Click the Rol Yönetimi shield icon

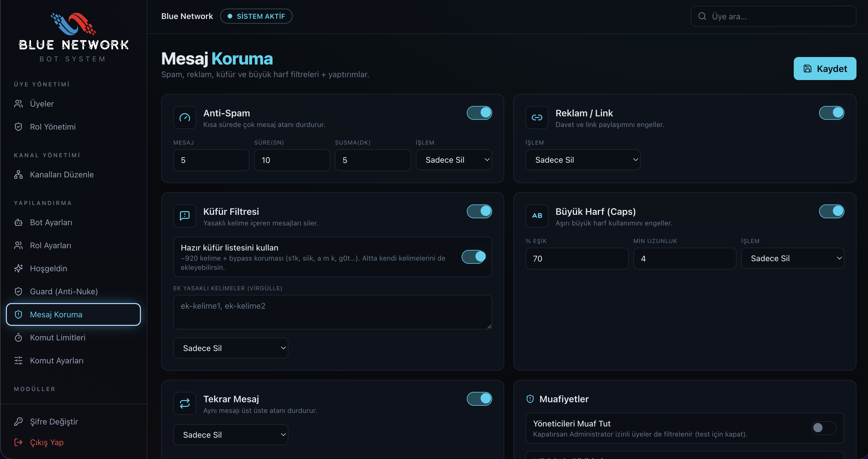(x=18, y=127)
